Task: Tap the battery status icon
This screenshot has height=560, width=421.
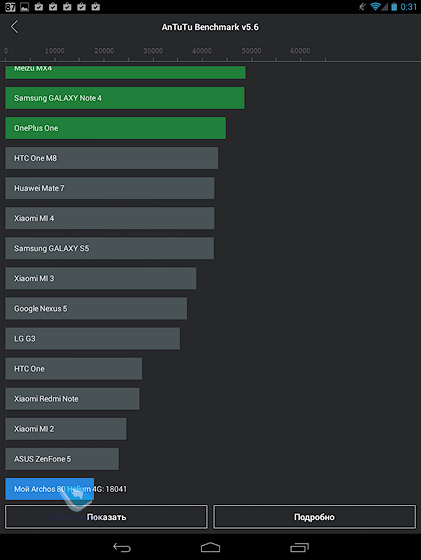Action: coord(394,6)
